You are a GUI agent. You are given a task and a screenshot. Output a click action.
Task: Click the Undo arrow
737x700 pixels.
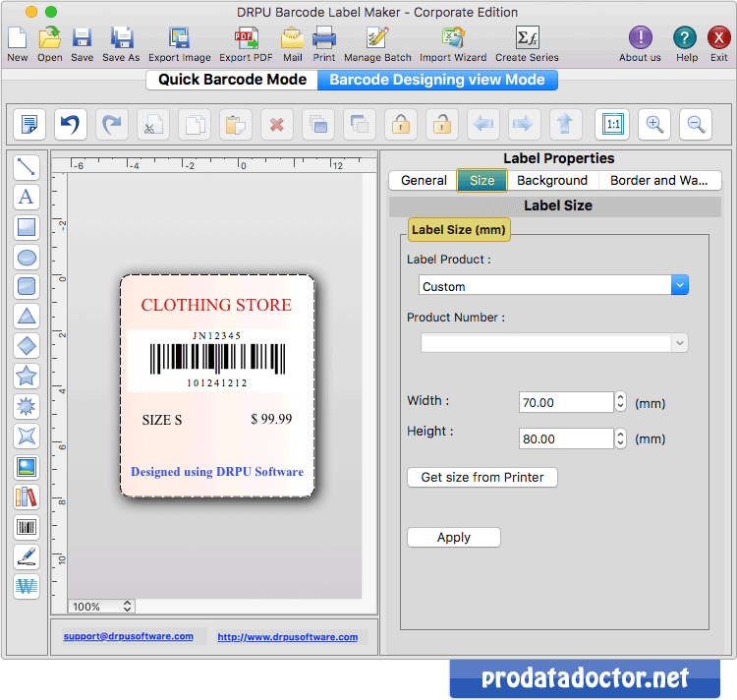click(71, 125)
